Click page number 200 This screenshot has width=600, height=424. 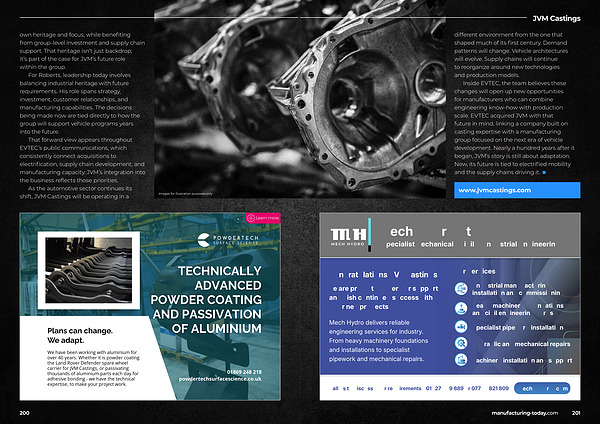24,413
